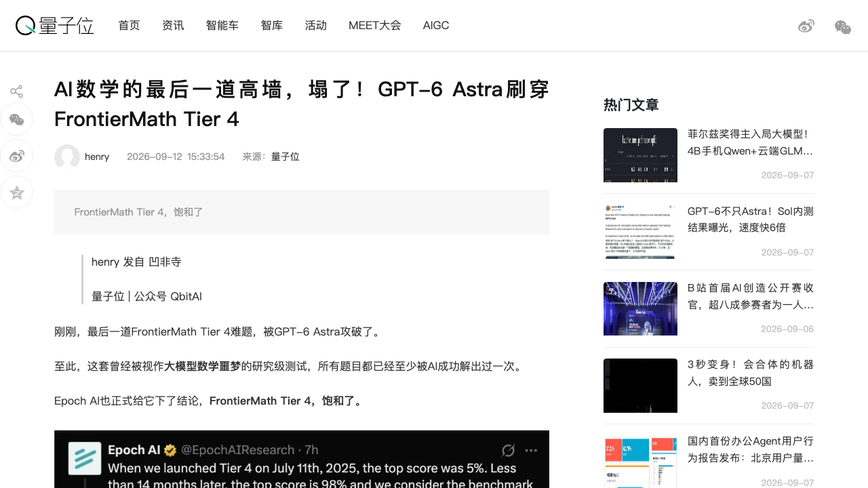Open the more options dots on the tweet
Image resolution: width=868 pixels, height=488 pixels.
531,451
